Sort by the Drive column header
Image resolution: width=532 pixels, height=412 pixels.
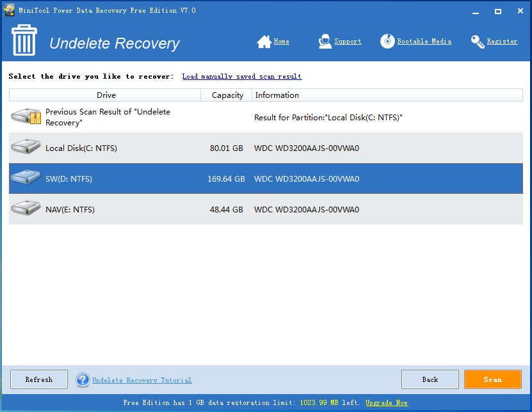pyautogui.click(x=105, y=95)
